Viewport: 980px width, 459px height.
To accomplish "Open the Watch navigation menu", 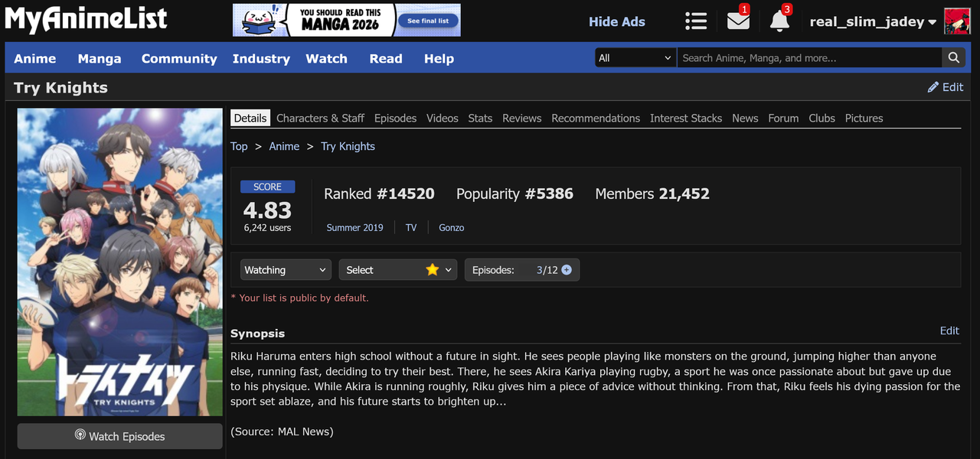I will [327, 59].
